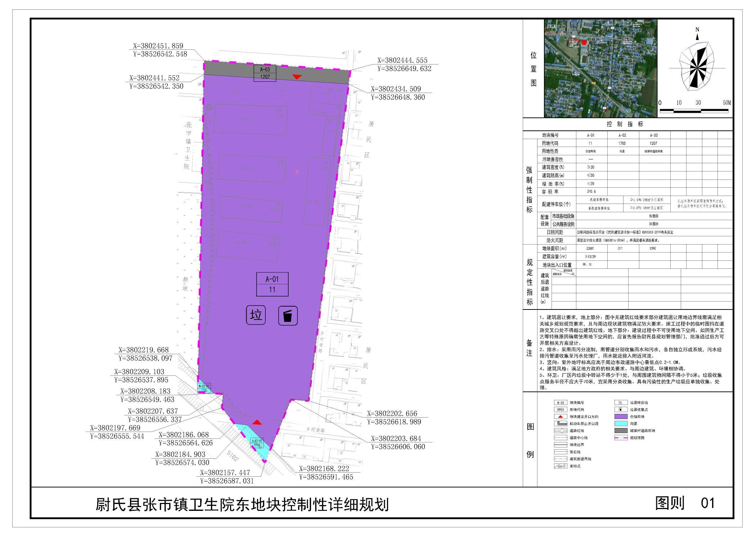
Task: Click the cyan ditch legend swatch
Action: (621, 424)
